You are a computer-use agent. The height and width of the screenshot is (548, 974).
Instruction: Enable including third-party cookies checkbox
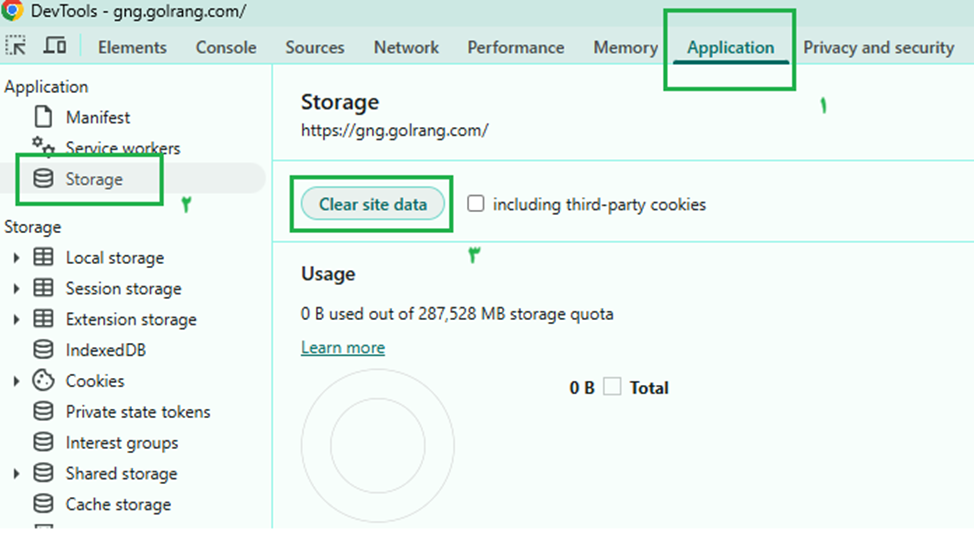476,204
